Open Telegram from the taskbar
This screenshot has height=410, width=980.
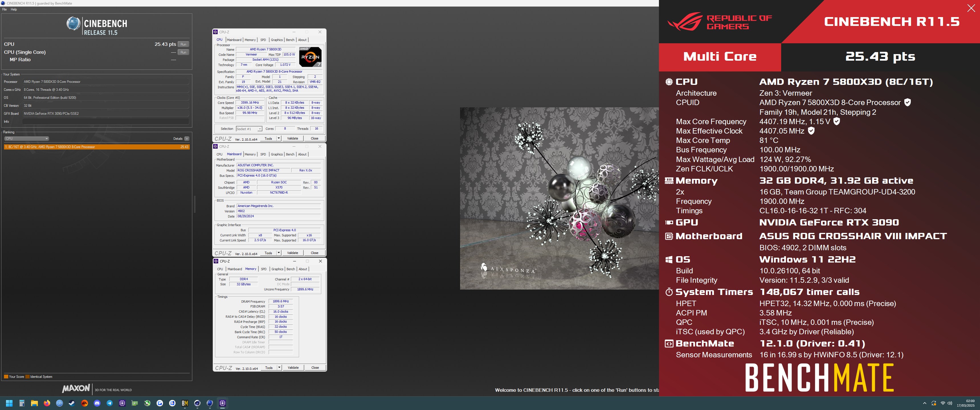point(110,403)
